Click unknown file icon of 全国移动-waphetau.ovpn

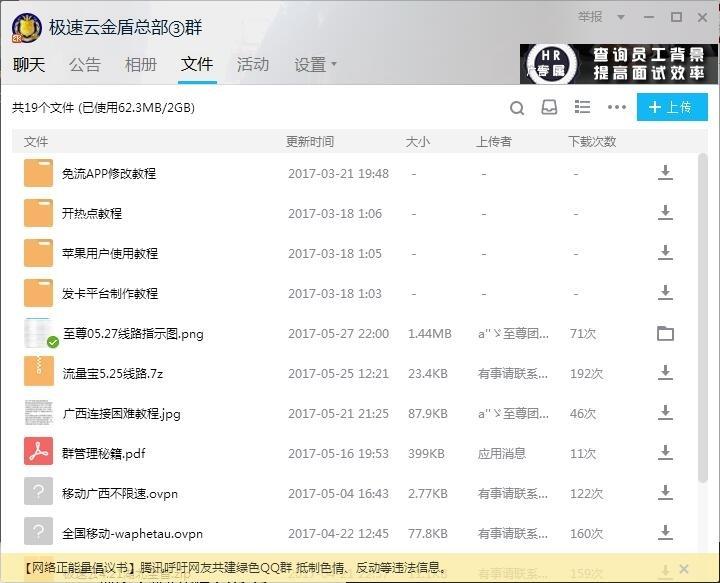coord(39,531)
